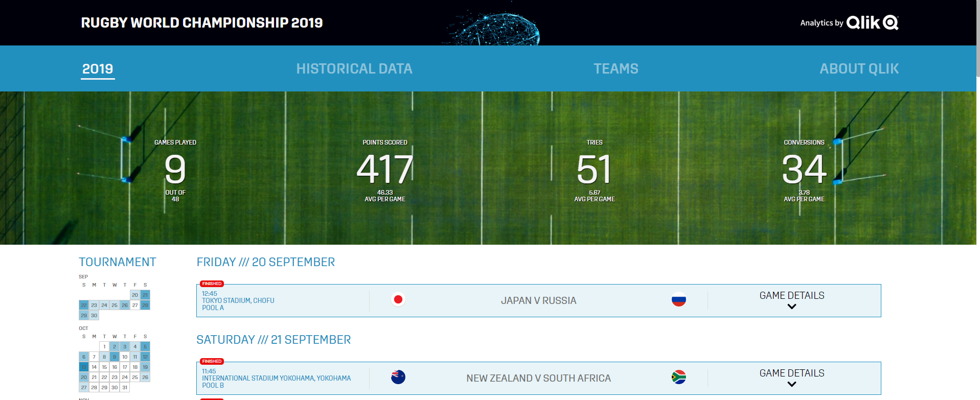Click the 12:45 kickoff time
The width and height of the screenshot is (980, 400).
pos(210,294)
